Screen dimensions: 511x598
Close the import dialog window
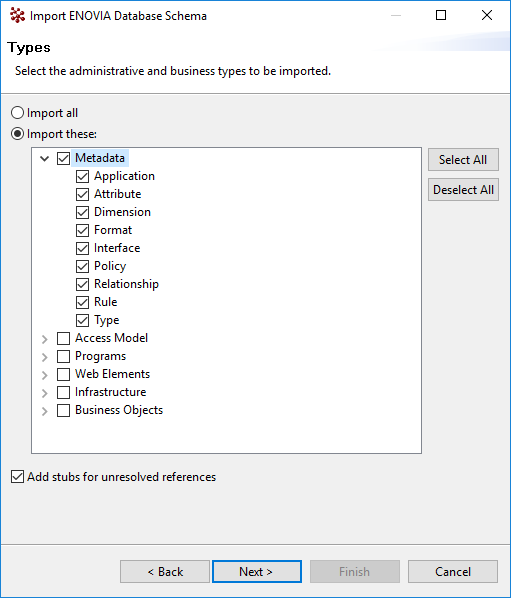(487, 15)
